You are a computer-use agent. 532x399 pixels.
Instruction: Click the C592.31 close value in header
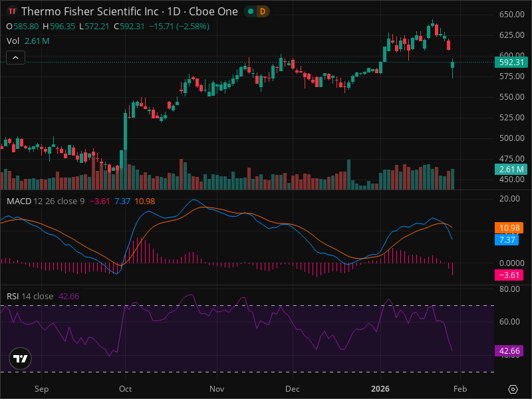tap(129, 27)
